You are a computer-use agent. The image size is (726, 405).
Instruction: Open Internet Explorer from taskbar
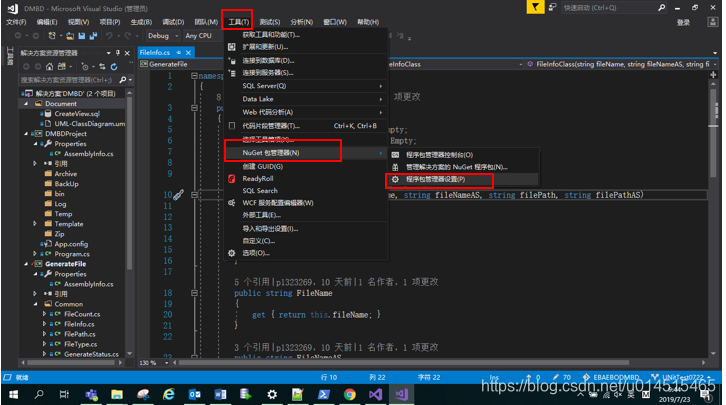coord(169,394)
